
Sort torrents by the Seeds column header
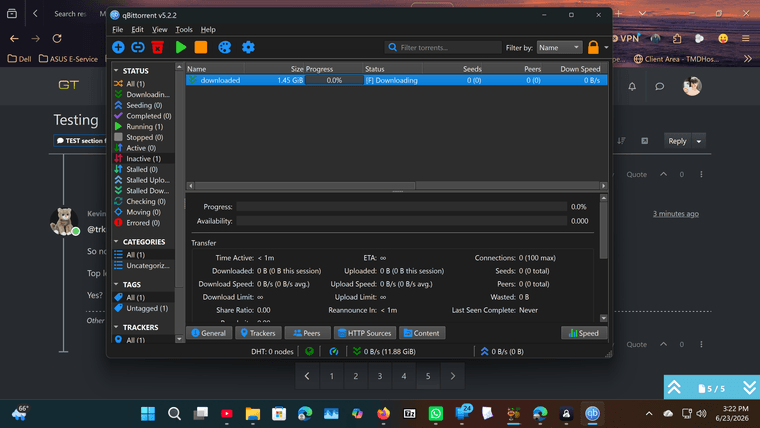[x=453, y=69]
